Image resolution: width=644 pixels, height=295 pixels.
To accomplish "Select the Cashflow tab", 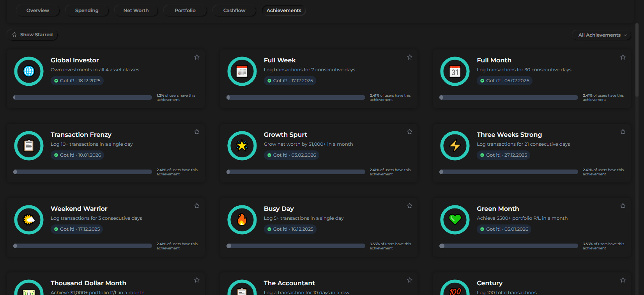I will [x=234, y=11].
